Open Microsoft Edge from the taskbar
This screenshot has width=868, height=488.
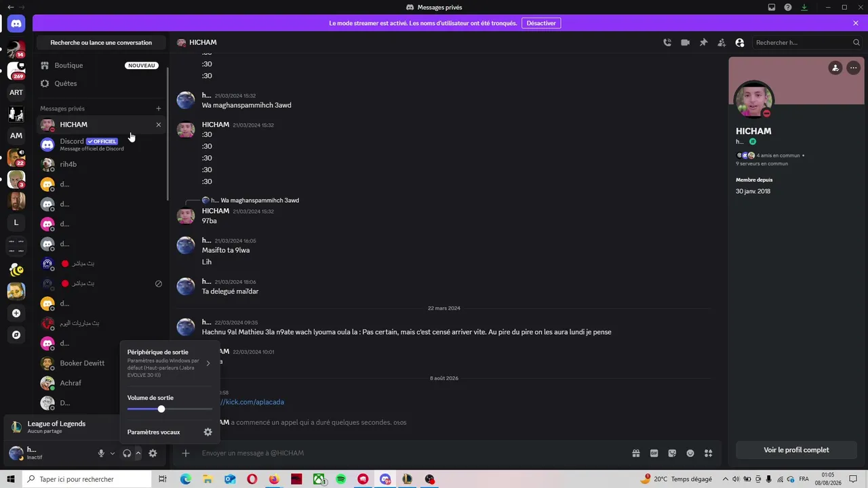[x=185, y=479]
